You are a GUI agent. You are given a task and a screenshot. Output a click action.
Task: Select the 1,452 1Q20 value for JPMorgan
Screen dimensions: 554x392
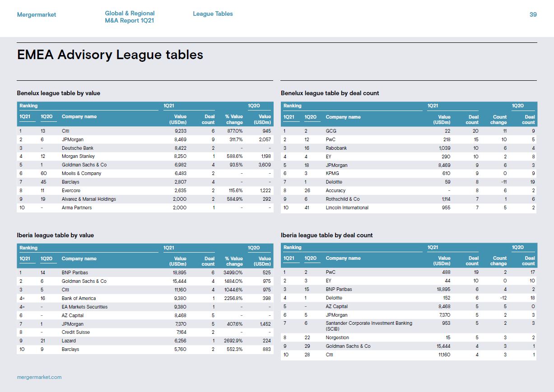tap(265, 324)
